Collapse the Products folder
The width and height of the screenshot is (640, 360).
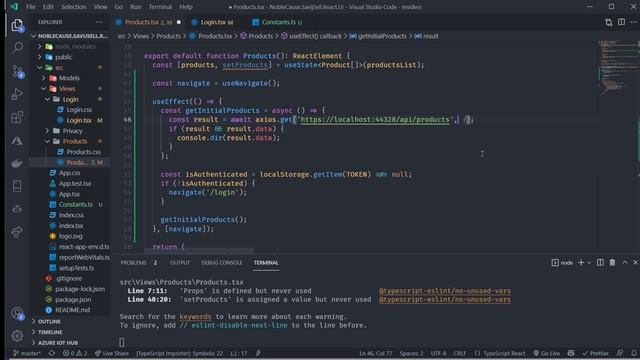(47, 141)
